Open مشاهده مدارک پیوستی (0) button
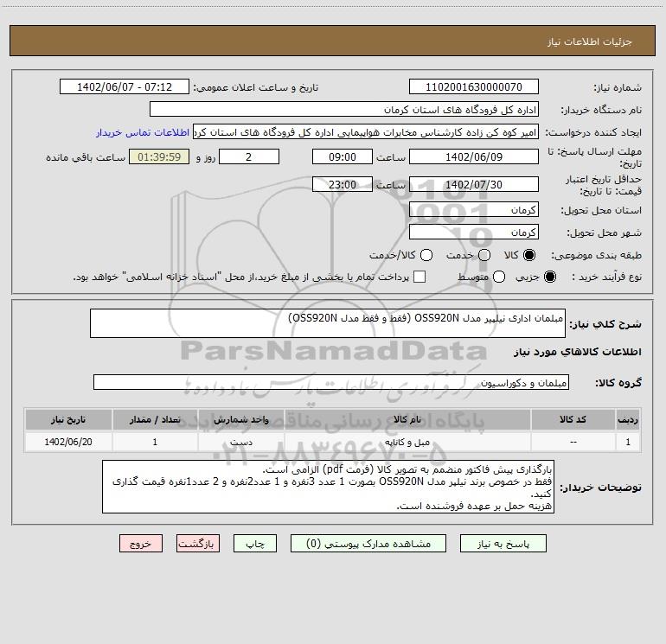The image size is (666, 644). [x=368, y=544]
